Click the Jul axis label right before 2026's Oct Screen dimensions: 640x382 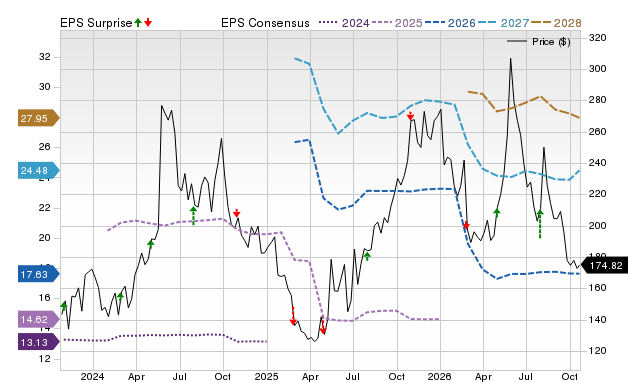tap(526, 376)
